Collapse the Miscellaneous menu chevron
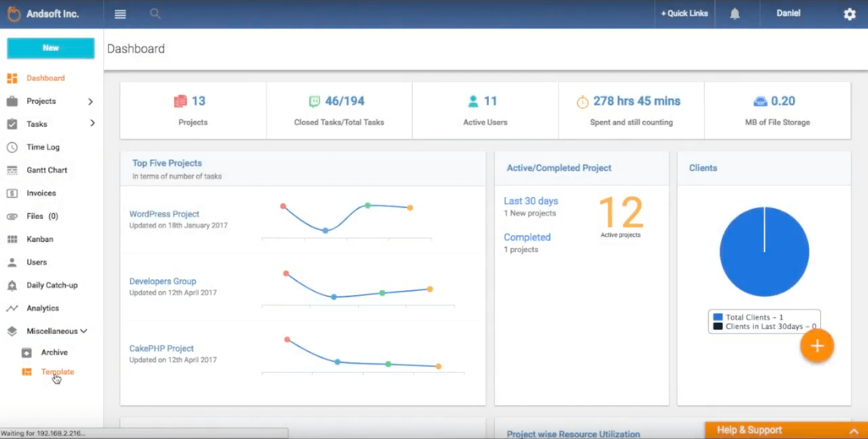This screenshot has width=868, height=439. (83, 331)
